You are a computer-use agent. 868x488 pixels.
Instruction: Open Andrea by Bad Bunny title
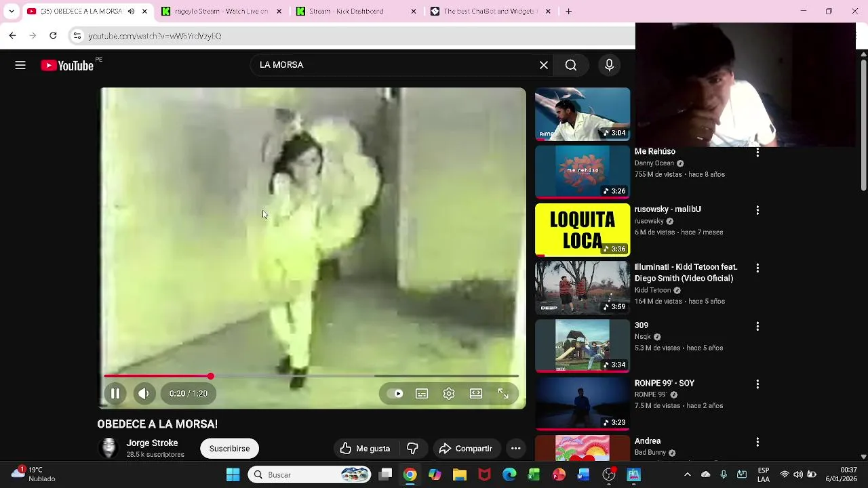[648, 441]
